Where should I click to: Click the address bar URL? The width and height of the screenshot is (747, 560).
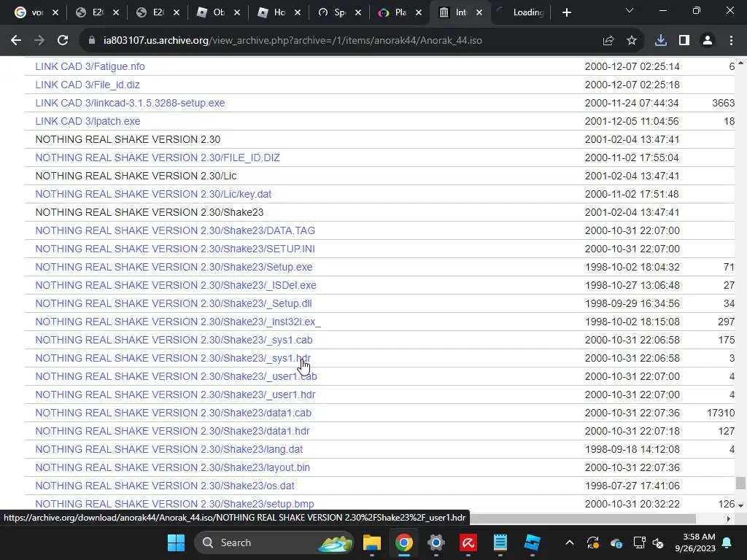pyautogui.click(x=293, y=41)
